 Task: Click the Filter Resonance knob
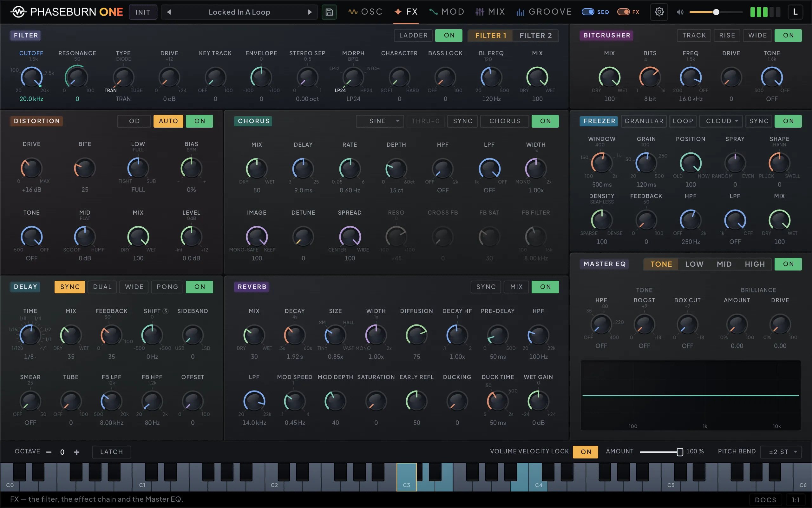[x=77, y=77]
